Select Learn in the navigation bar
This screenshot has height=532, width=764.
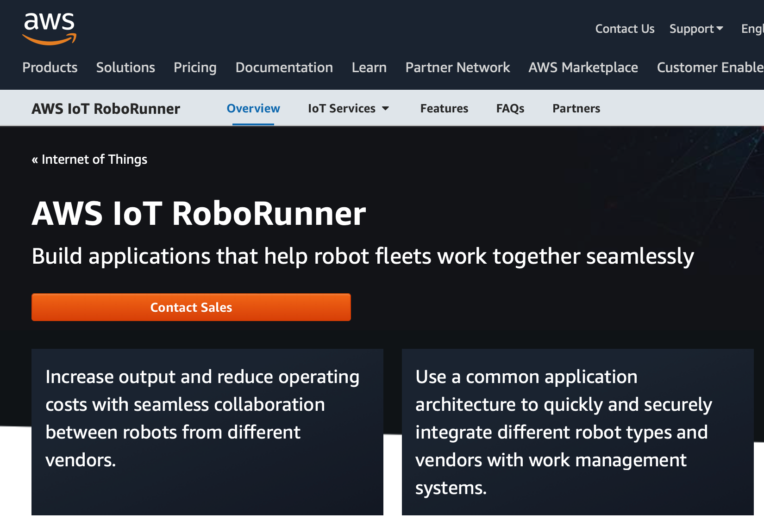click(x=369, y=68)
